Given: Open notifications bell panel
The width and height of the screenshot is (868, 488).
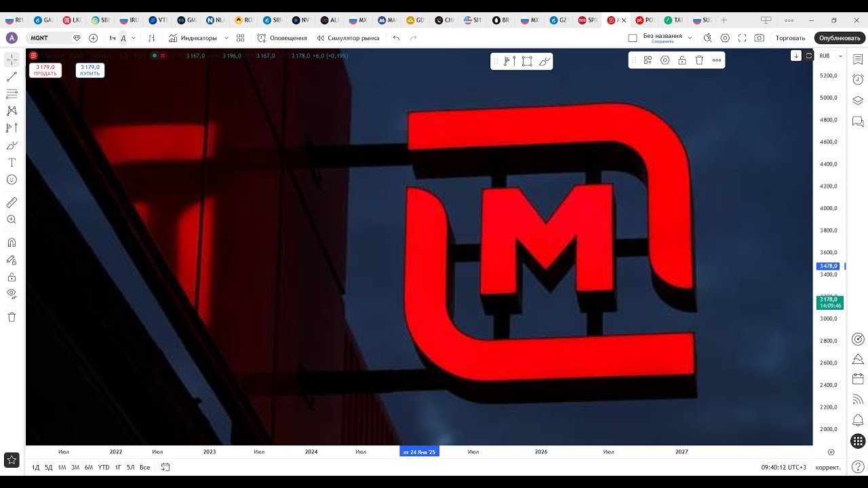Looking at the screenshot, I should (x=858, y=420).
